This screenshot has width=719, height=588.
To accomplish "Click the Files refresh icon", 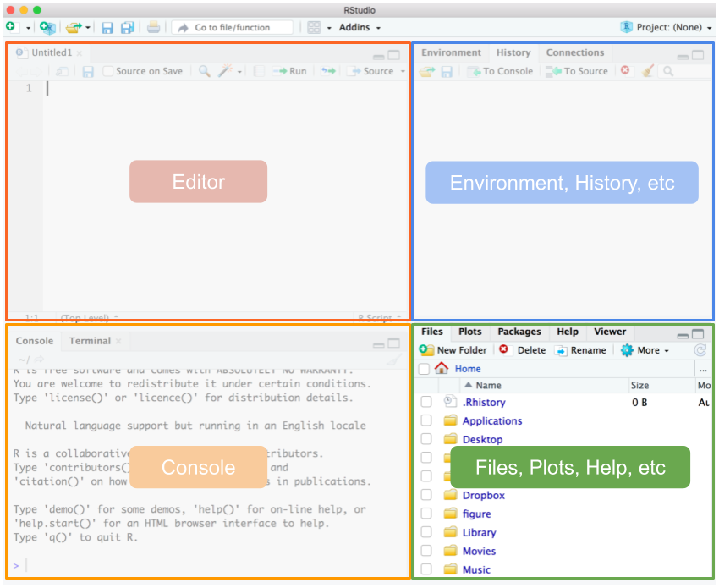I will click(x=700, y=350).
